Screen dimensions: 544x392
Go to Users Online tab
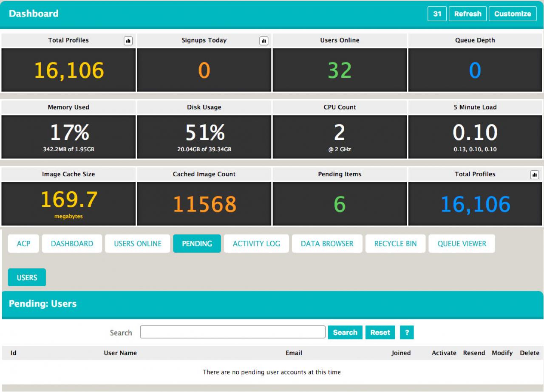click(x=138, y=244)
